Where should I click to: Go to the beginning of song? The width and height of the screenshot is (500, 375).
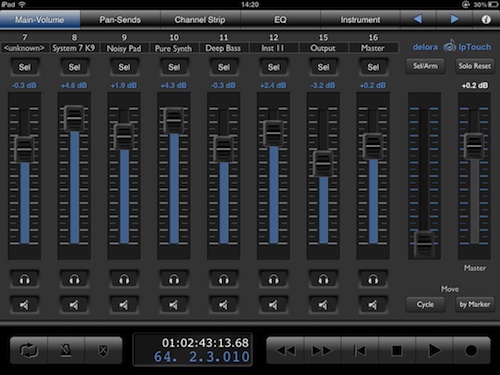(x=360, y=350)
